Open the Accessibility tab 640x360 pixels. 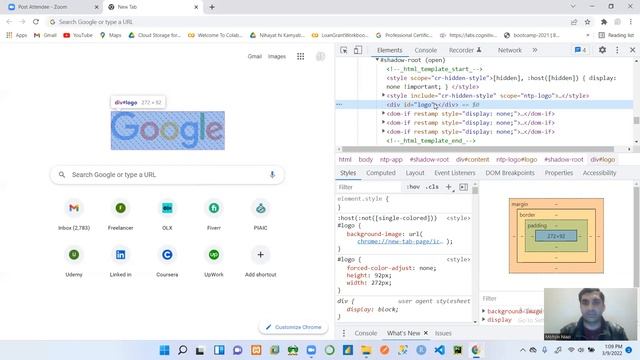coord(599,173)
